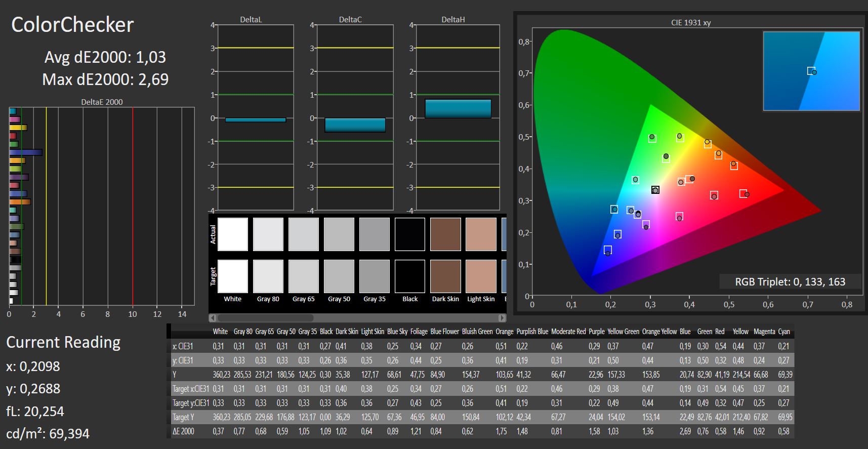
Task: Click the blue DeltaC bar
Action: coord(355,125)
